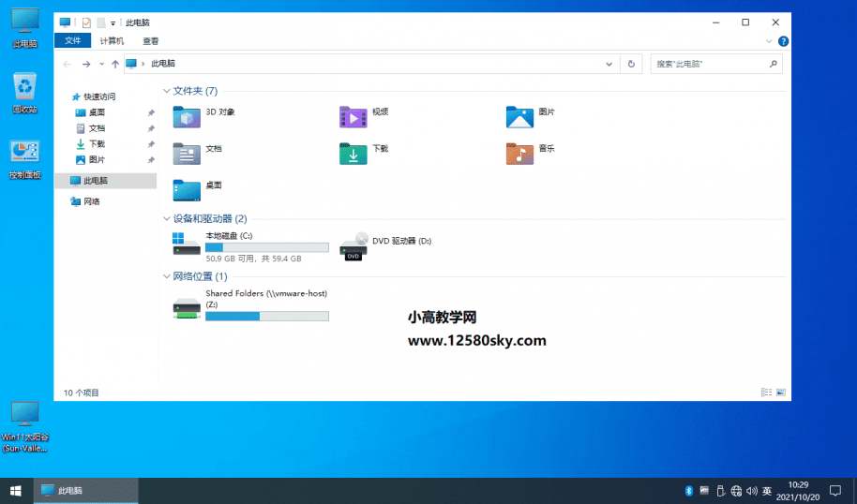Open the help question mark icon
Viewport: 857px width, 504px height.
pyautogui.click(x=783, y=41)
